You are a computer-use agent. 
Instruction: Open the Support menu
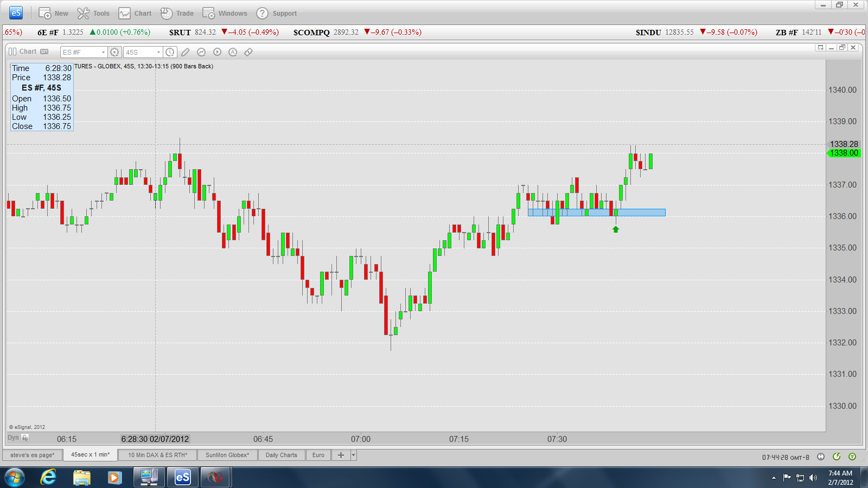coord(276,14)
